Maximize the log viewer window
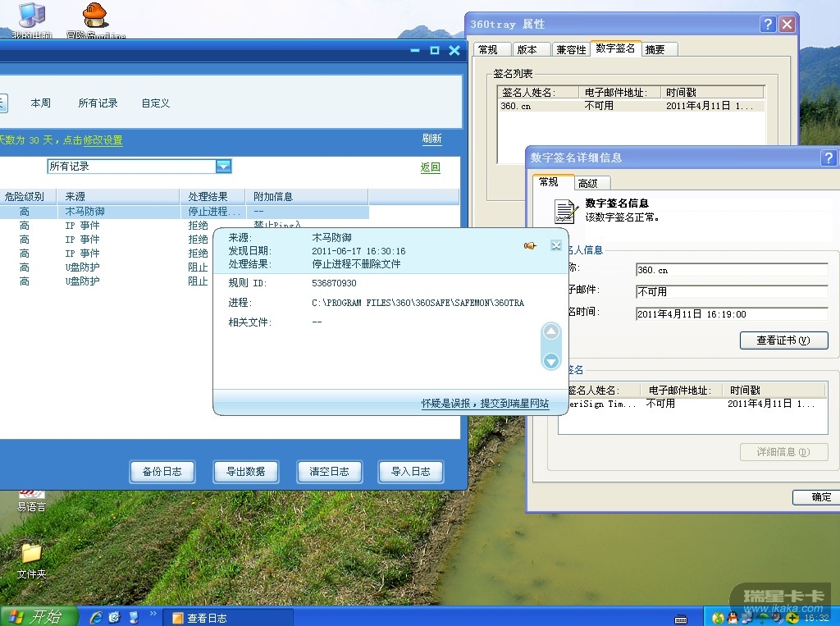This screenshot has height=626, width=840. pos(435,50)
